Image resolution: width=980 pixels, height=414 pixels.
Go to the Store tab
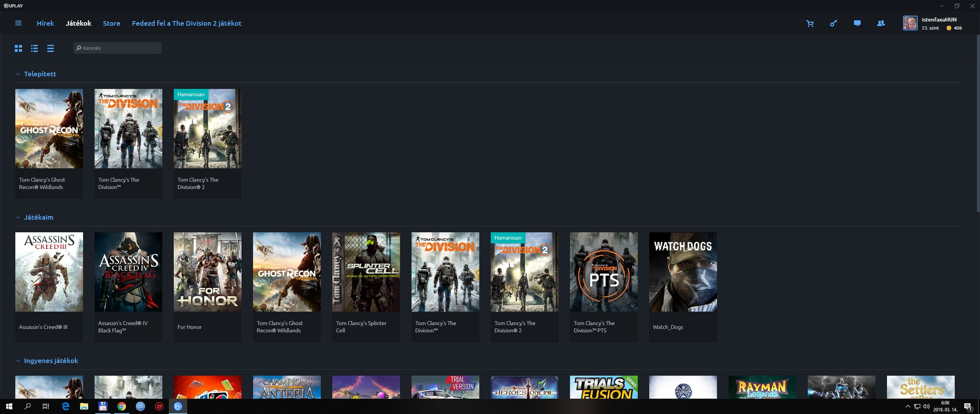pyautogui.click(x=111, y=23)
